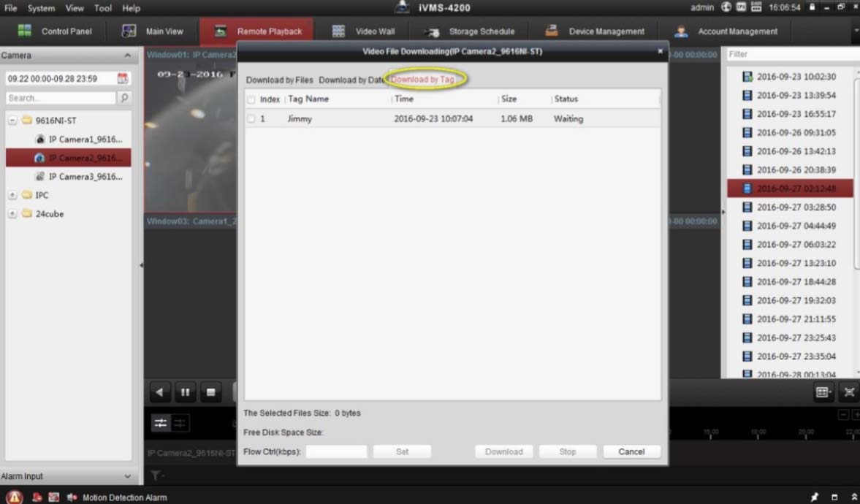This screenshot has height=504, width=860.
Task: Click the globe icon beside admin
Action: click(726, 7)
